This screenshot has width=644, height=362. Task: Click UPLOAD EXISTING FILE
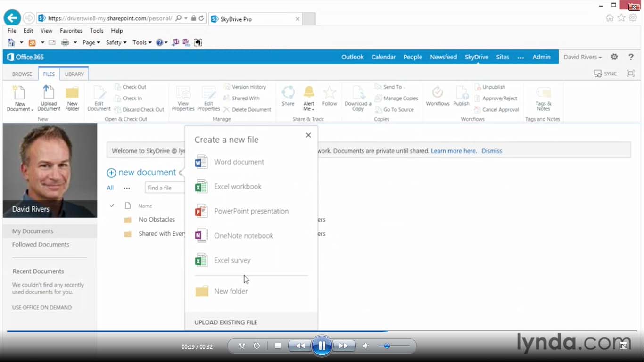pyautogui.click(x=226, y=322)
